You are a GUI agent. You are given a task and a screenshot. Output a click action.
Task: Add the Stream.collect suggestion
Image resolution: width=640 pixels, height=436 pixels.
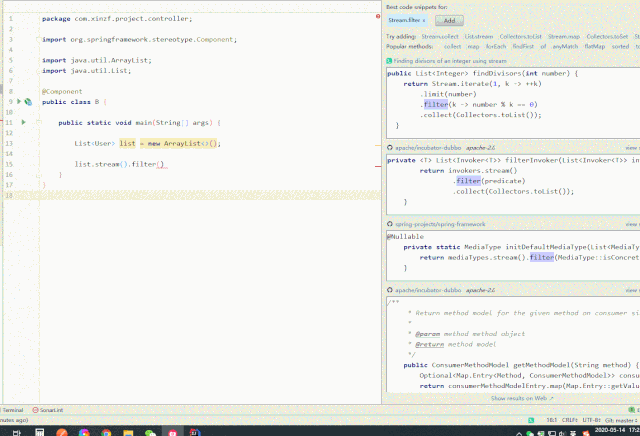[440, 36]
